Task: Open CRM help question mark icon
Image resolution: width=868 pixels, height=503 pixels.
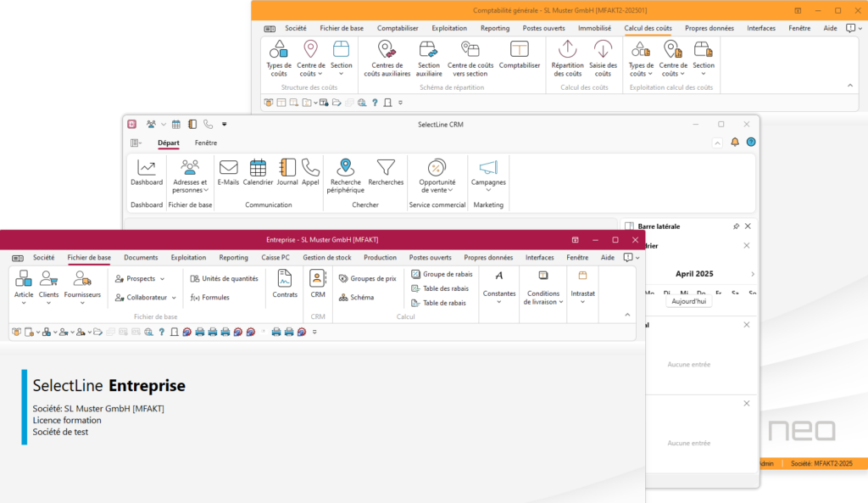Action: pyautogui.click(x=751, y=143)
